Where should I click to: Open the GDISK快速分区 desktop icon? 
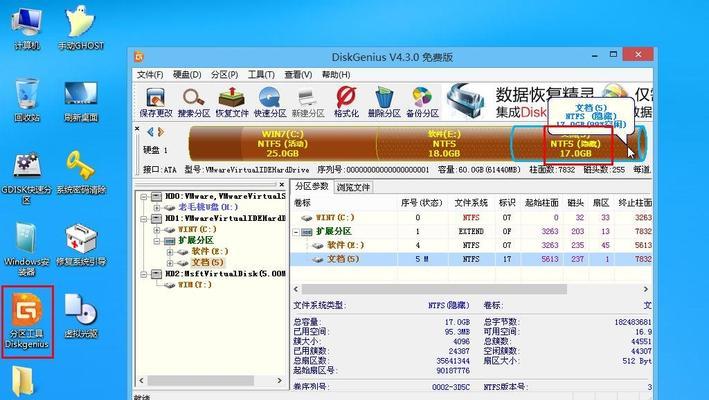point(27,179)
